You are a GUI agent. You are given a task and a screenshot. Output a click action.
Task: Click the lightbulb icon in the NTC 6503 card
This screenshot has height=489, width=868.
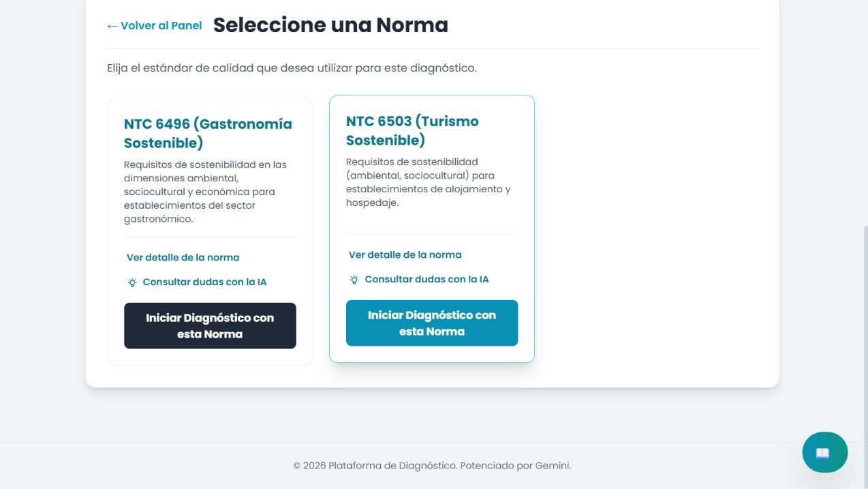point(354,280)
